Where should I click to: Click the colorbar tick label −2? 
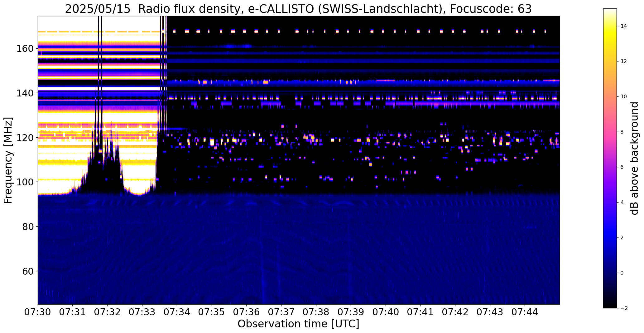point(624,308)
